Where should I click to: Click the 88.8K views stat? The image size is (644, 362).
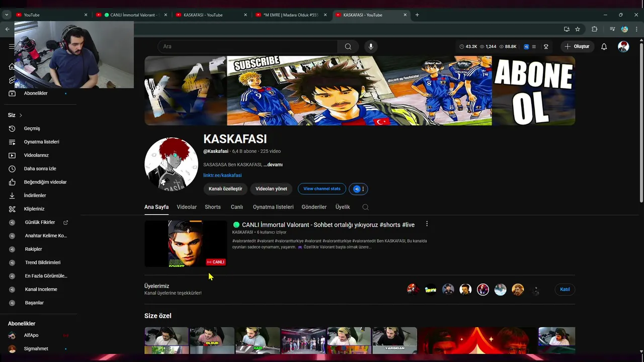coord(508,46)
